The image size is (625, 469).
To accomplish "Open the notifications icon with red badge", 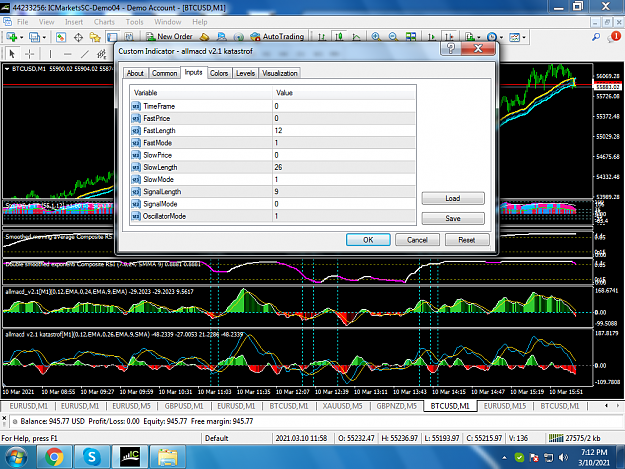I will 614,37.
